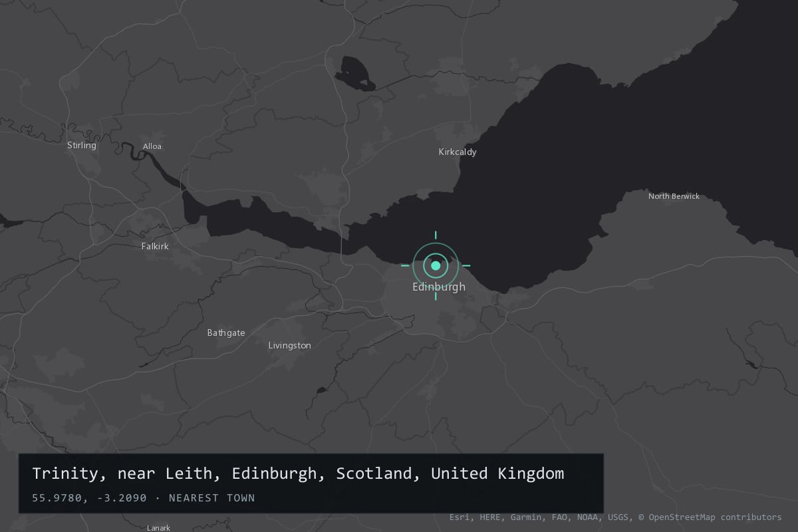798x532 pixels.
Task: Click the Falkirk town label
Action: click(x=155, y=246)
